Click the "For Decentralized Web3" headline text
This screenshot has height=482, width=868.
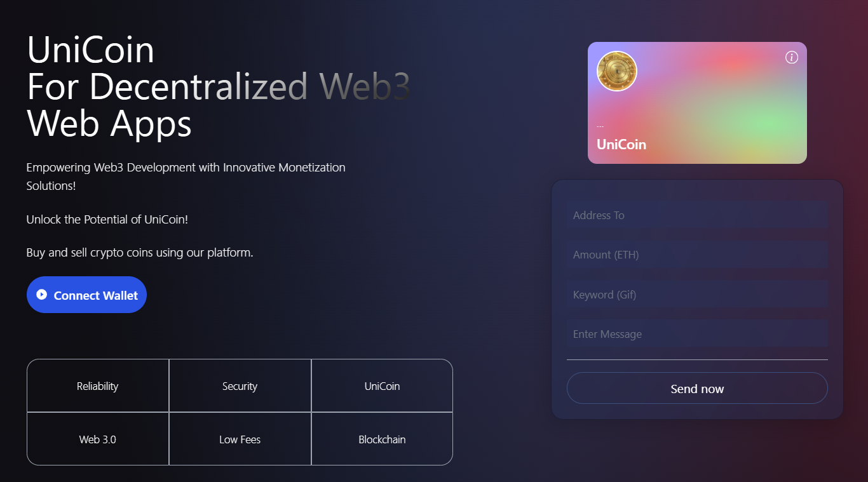[219, 86]
